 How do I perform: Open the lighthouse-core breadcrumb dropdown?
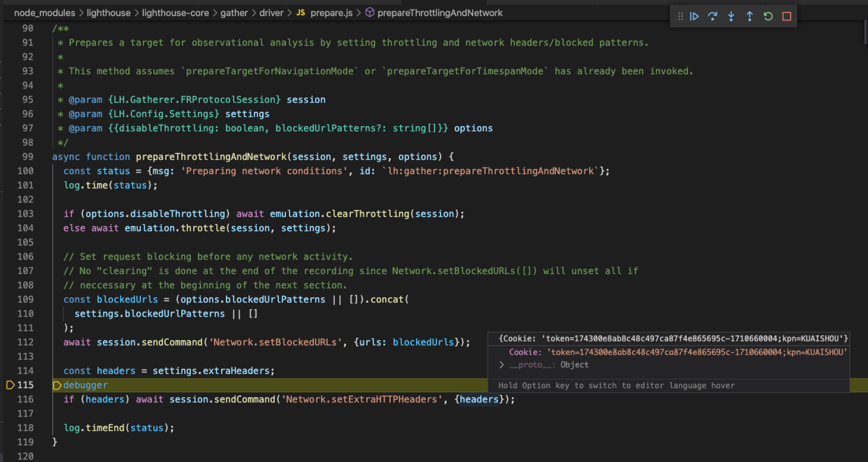point(175,13)
